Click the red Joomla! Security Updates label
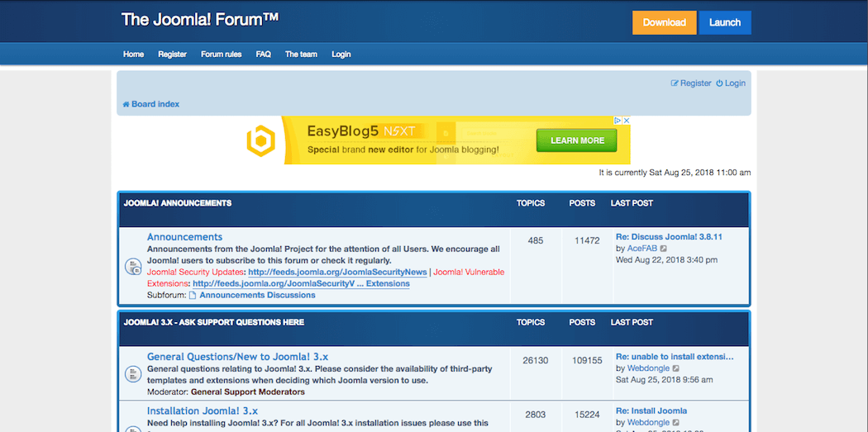The image size is (868, 432). pyautogui.click(x=195, y=272)
